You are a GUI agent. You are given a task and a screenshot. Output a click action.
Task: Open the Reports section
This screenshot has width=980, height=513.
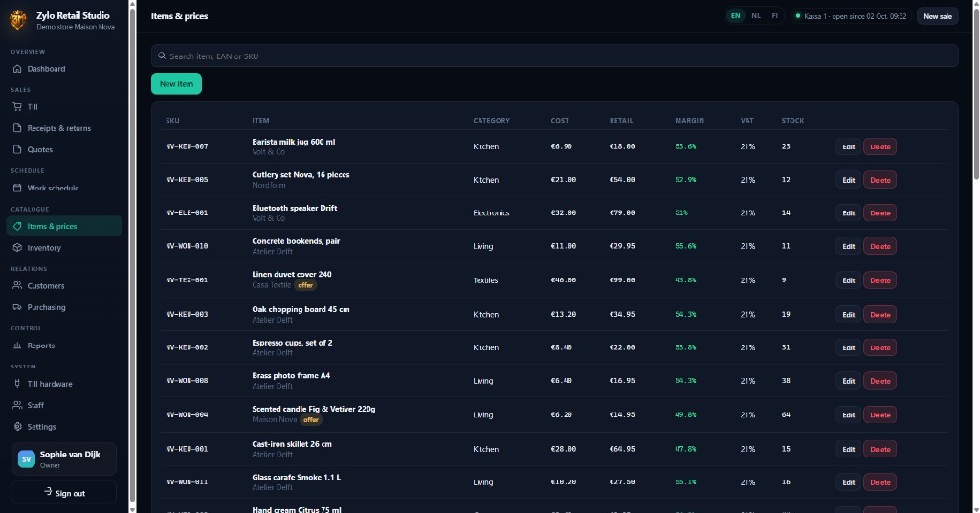click(x=64, y=346)
